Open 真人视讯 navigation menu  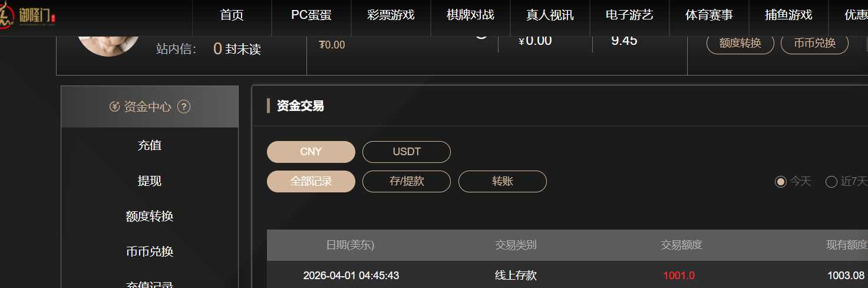click(550, 15)
